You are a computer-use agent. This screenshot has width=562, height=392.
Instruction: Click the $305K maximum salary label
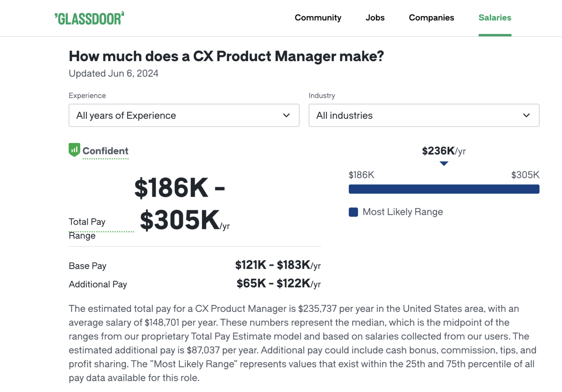525,175
